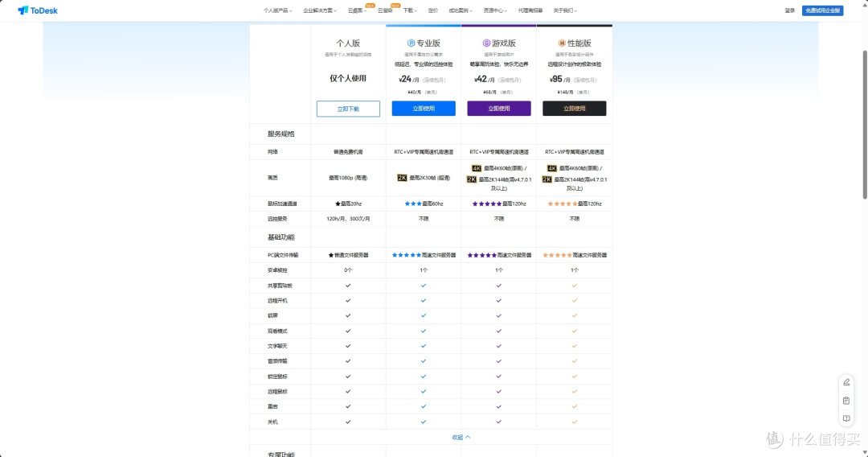Go to the 定价 page in the navbar
Screen dimensions: 868x457
point(433,10)
